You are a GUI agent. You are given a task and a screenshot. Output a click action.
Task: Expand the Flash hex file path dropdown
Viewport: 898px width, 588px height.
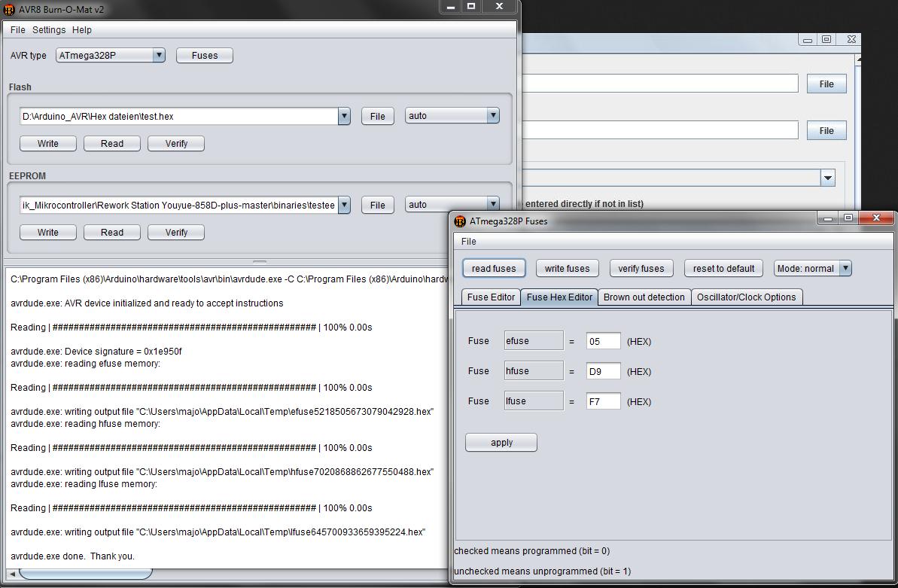(x=344, y=116)
